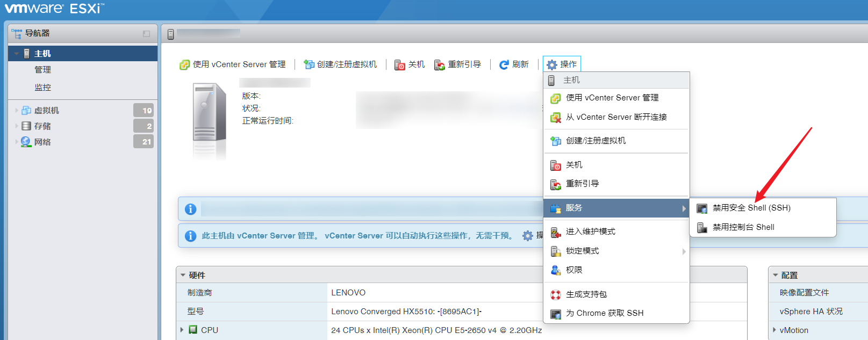Click the Refresh toolbar icon
Viewport: 868px width, 340px height.
click(x=504, y=64)
